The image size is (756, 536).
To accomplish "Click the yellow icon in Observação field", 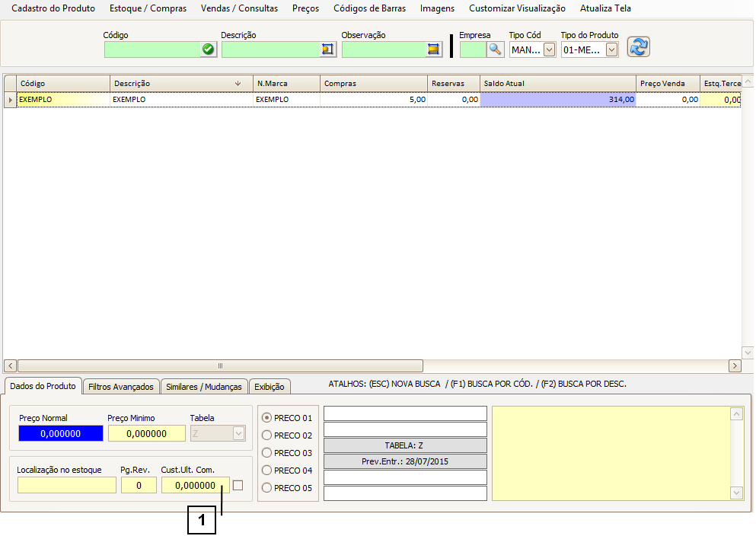I will [x=433, y=49].
